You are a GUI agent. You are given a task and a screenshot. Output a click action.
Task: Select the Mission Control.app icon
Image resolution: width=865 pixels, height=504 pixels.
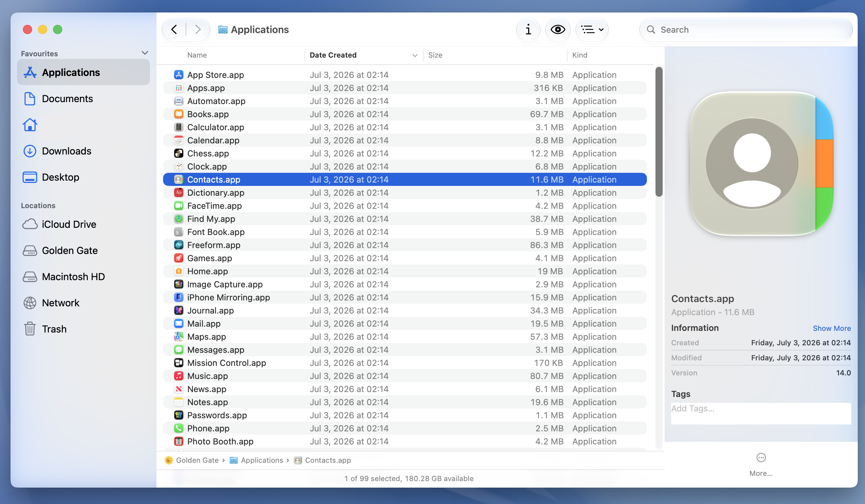pos(178,363)
